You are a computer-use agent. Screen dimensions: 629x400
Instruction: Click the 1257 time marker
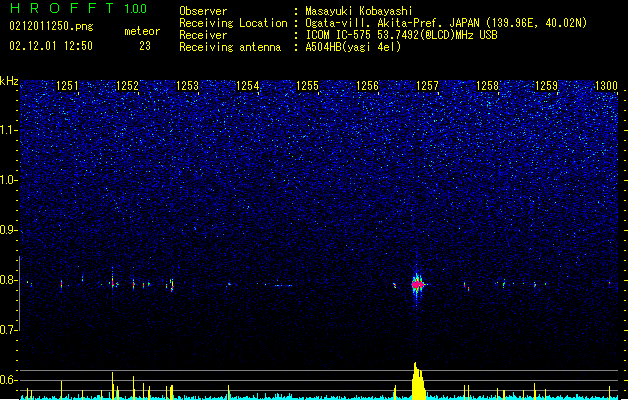click(427, 86)
